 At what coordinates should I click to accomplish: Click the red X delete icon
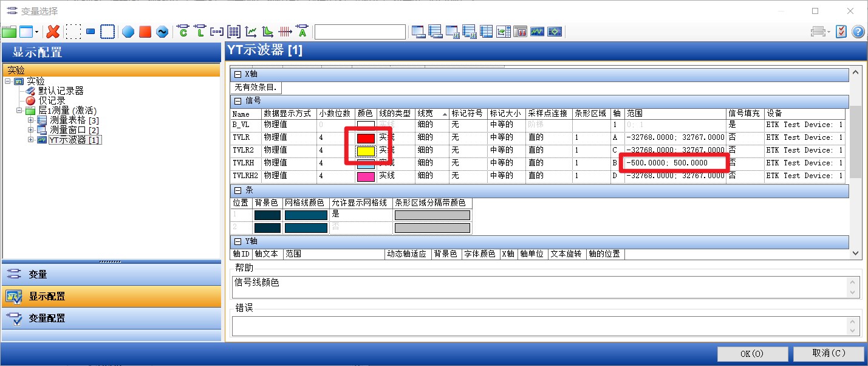point(53,31)
